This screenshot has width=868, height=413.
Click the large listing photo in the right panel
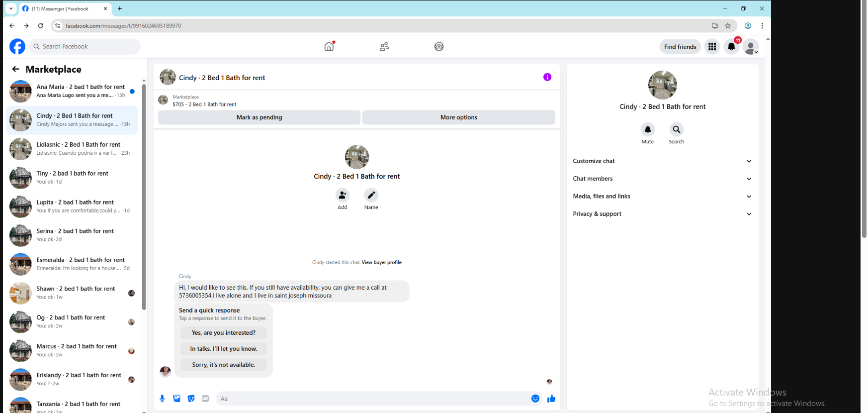tap(662, 85)
